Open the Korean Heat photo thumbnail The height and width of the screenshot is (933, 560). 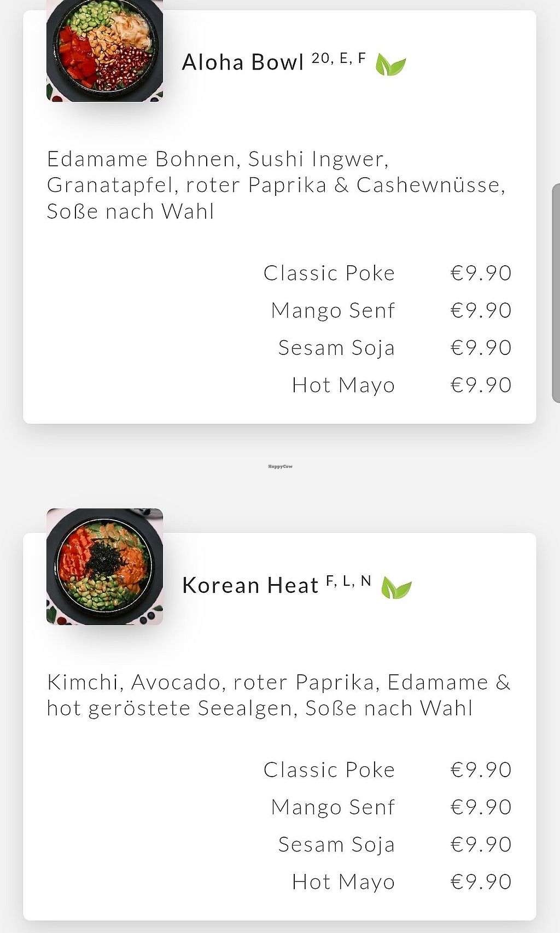click(x=104, y=567)
